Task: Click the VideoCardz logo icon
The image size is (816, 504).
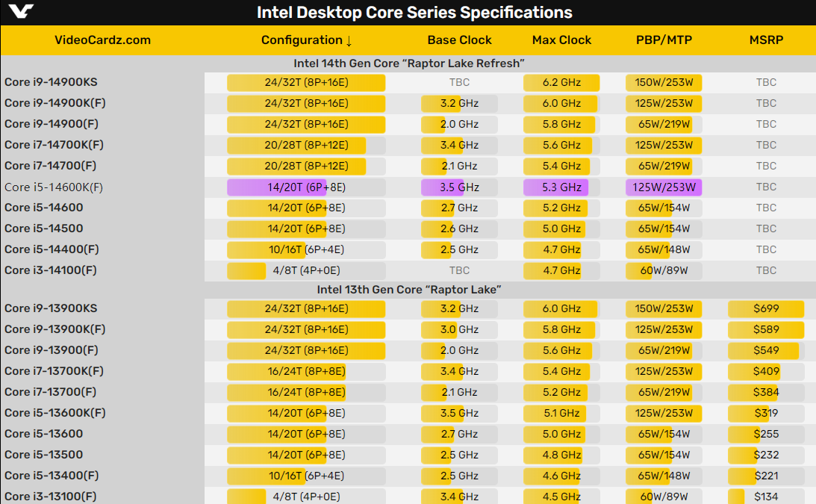Action: point(22,12)
